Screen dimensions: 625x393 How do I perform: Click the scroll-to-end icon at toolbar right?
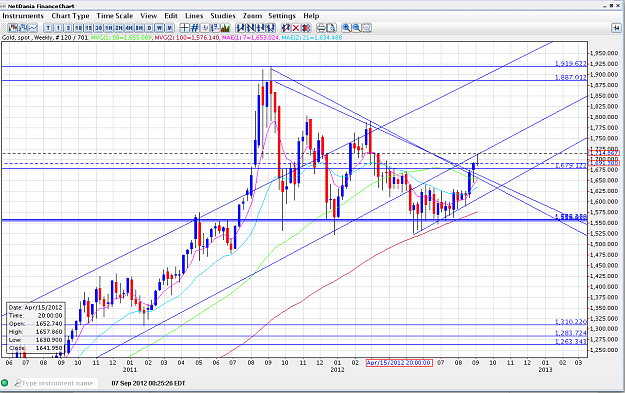pos(616,28)
